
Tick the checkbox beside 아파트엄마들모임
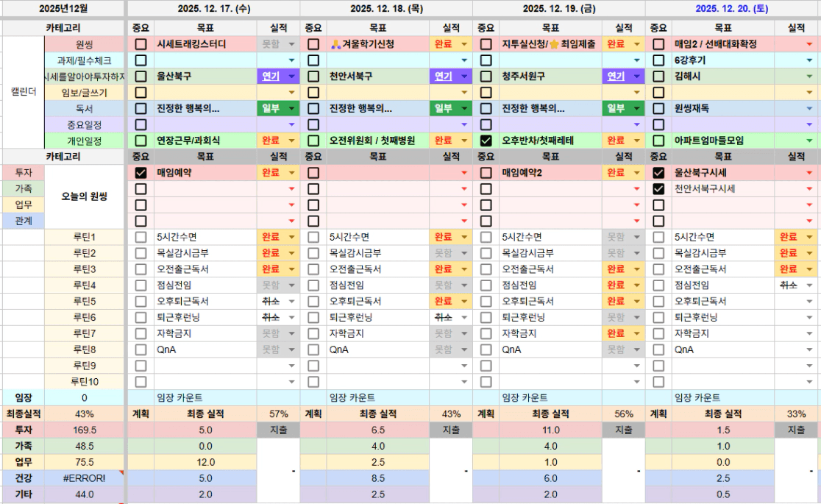coord(658,141)
